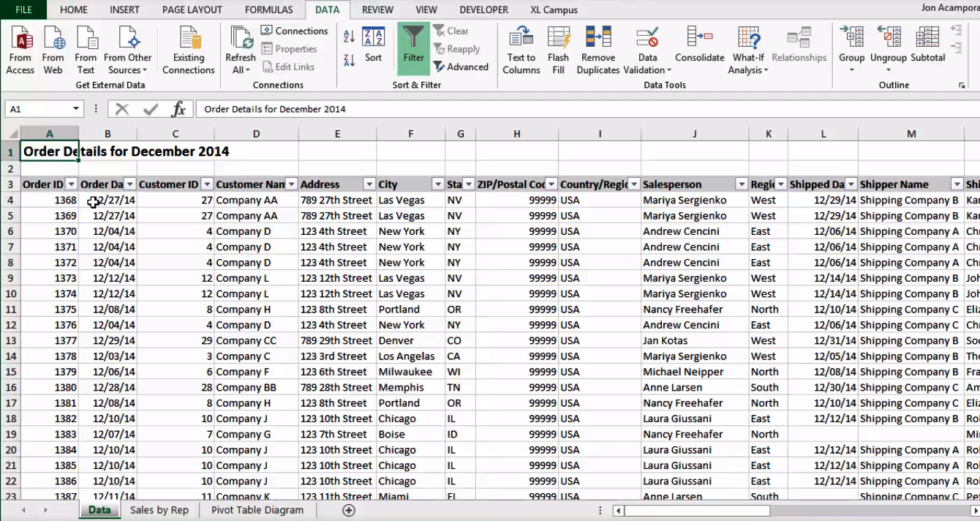Click horizontal scrollbar left arrow

coord(619,511)
